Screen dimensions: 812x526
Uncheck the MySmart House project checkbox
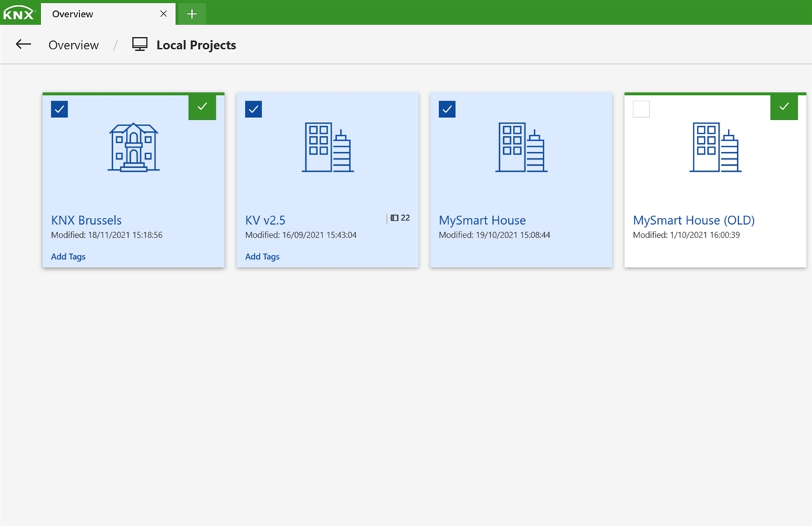tap(447, 110)
